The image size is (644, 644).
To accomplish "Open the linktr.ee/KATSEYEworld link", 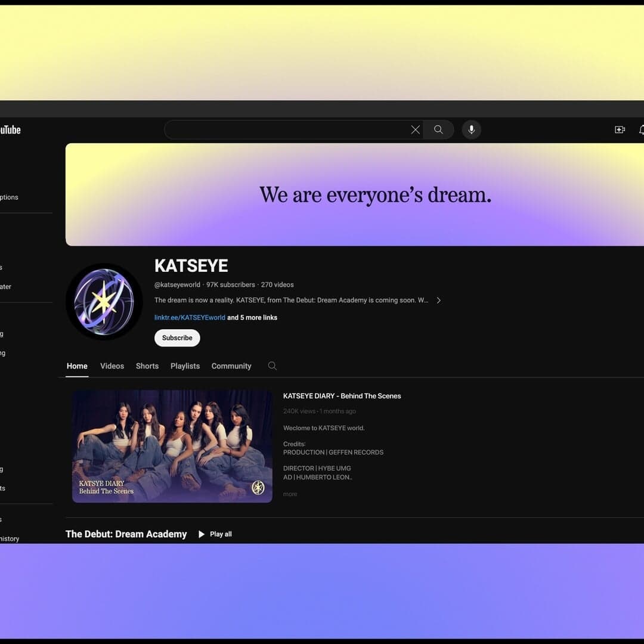I will (189, 317).
